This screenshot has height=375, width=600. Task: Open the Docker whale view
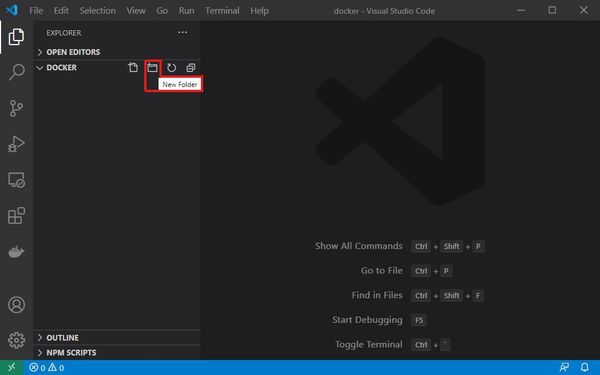coord(16,252)
